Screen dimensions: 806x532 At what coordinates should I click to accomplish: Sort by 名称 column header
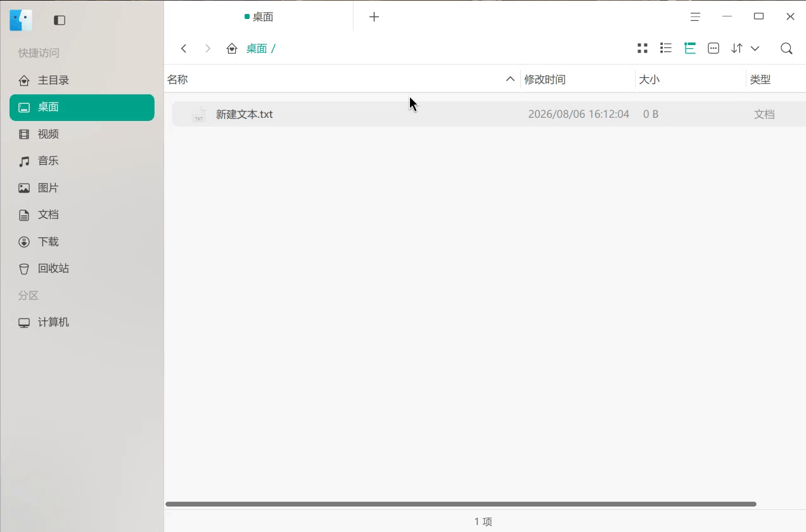coord(342,79)
